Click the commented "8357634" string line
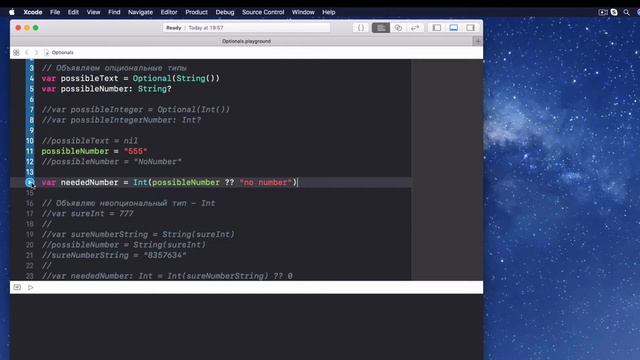Screen dimensions: 640x360 coord(114,255)
